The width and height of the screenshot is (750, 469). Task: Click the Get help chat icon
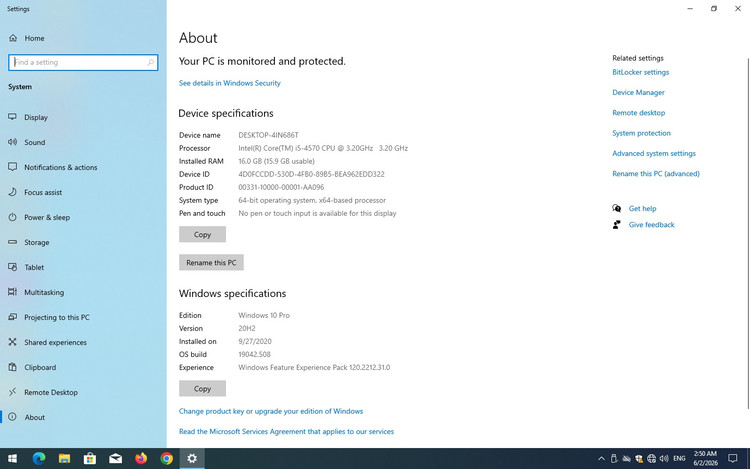[x=617, y=208]
